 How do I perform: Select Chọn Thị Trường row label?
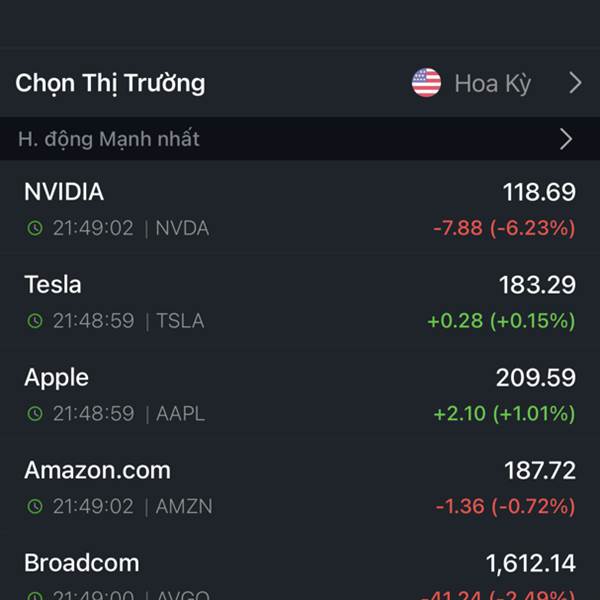110,83
